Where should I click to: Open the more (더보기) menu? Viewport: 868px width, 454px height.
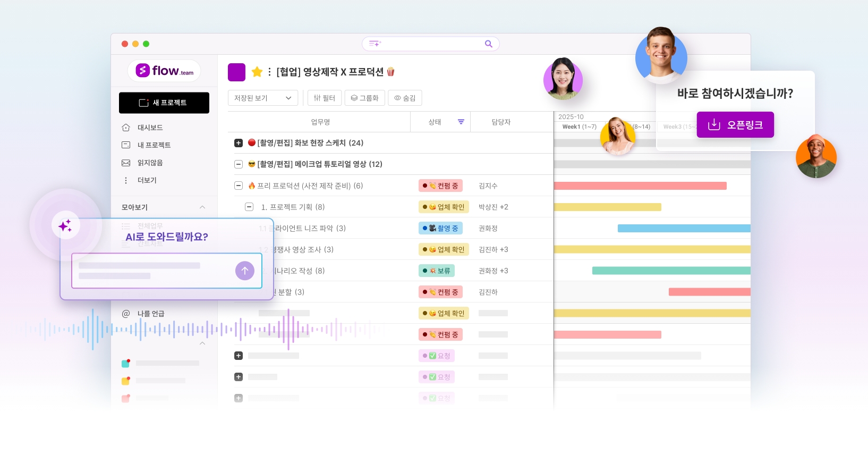[147, 180]
